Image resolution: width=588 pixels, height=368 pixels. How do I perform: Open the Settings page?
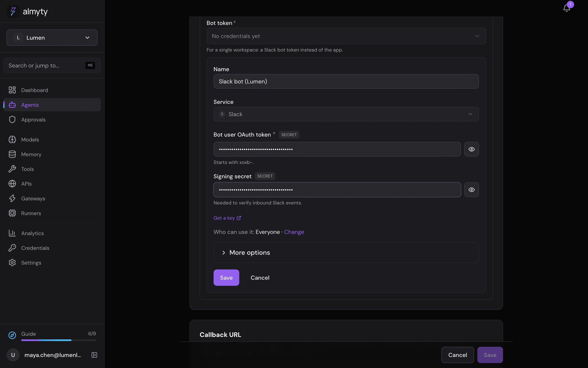52,263
